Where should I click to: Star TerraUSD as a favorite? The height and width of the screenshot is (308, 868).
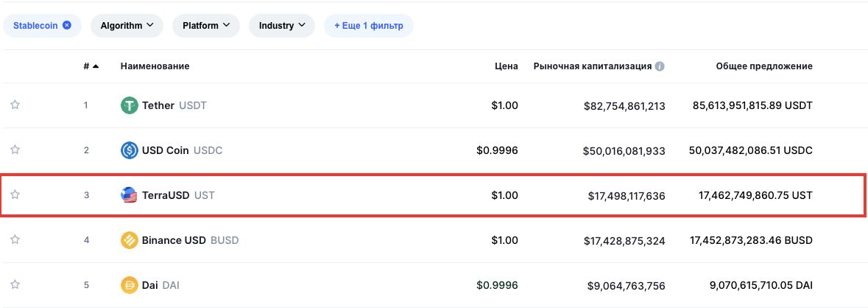pyautogui.click(x=15, y=195)
